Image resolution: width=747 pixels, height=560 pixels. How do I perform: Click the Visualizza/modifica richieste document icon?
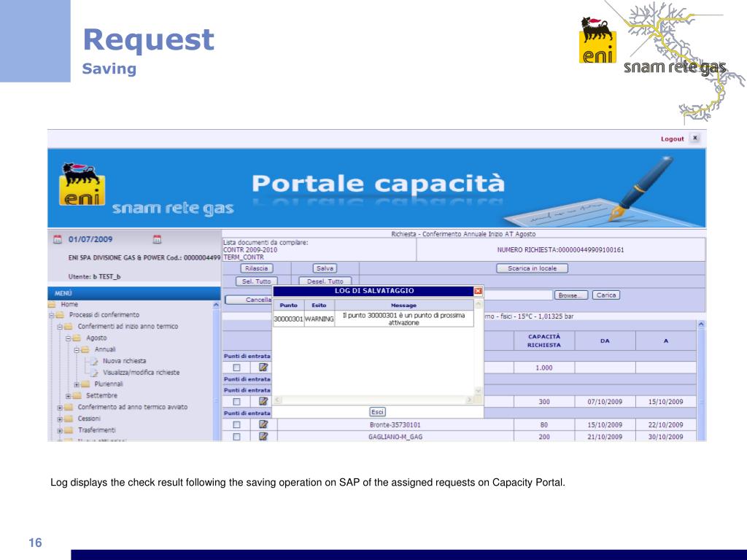tap(94, 373)
